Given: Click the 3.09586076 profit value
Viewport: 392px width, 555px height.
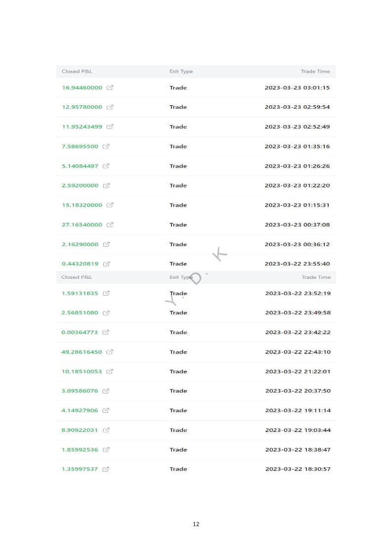Looking at the screenshot, I should click(80, 391).
